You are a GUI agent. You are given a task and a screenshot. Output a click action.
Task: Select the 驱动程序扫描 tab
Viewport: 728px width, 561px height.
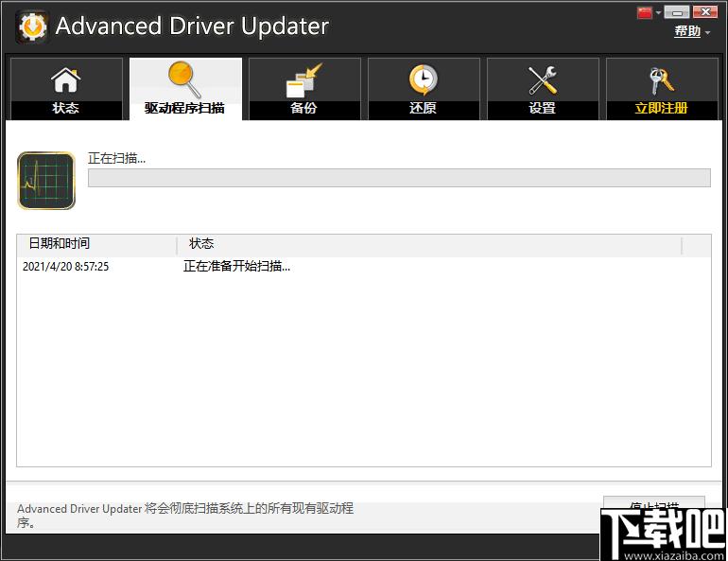pyautogui.click(x=185, y=89)
